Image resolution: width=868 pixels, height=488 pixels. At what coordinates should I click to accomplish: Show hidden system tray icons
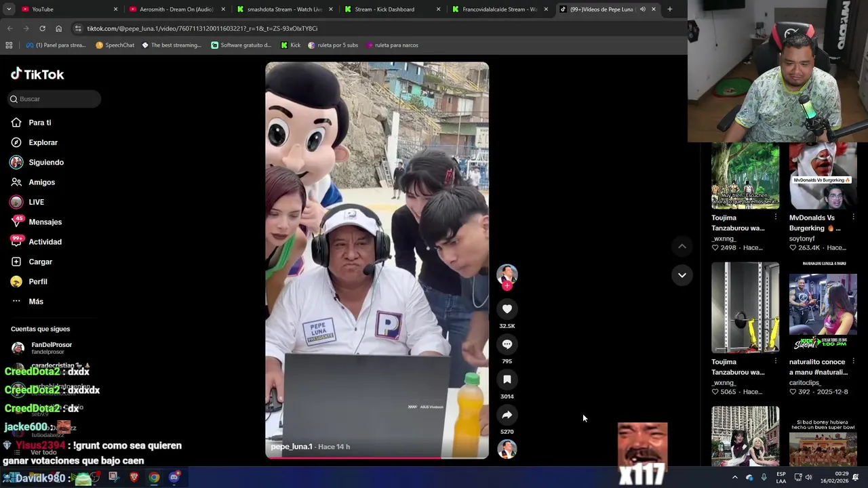734,477
